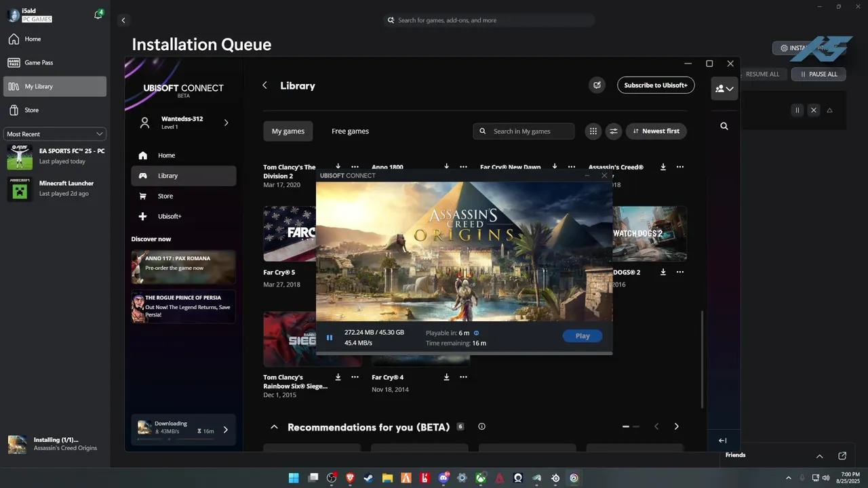Focus the Search in My games field

coord(524,131)
